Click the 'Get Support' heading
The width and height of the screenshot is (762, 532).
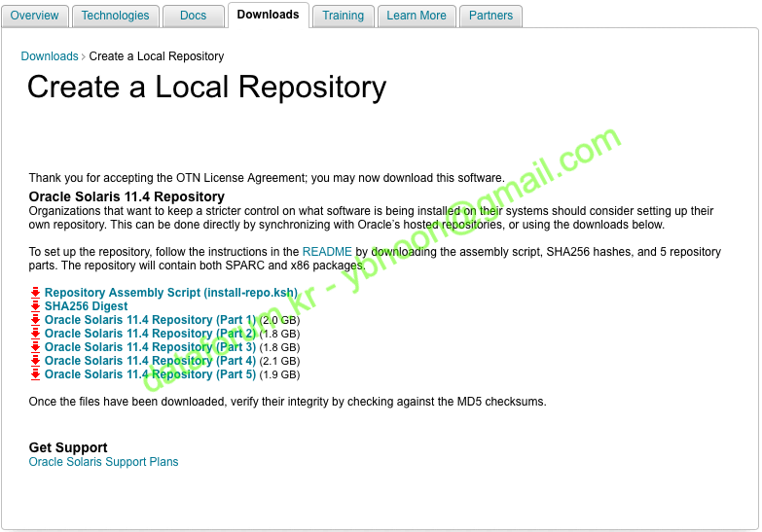pos(68,447)
